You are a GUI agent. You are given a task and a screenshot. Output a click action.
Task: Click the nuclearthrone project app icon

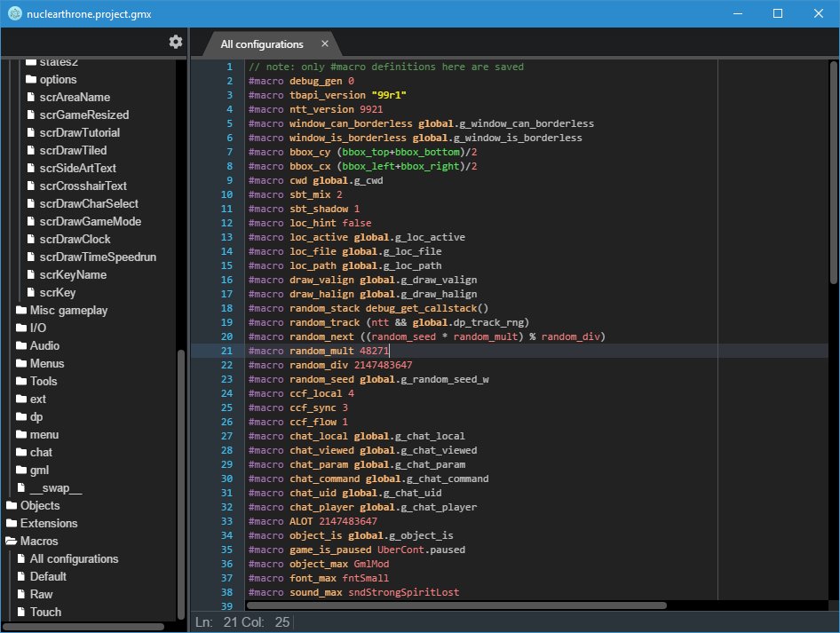tap(14, 14)
